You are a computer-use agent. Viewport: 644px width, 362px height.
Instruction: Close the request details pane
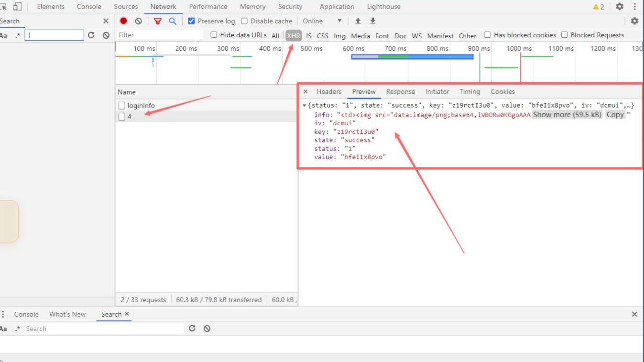click(x=306, y=91)
